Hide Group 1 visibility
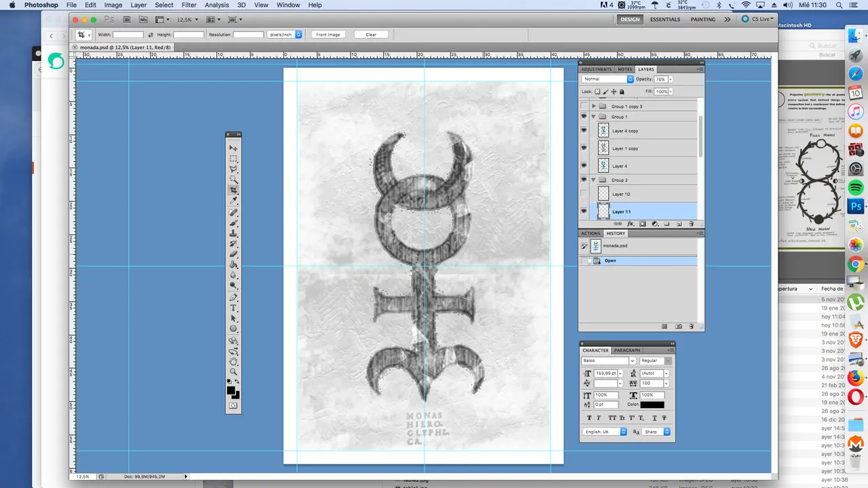This screenshot has height=488, width=868. coord(584,117)
